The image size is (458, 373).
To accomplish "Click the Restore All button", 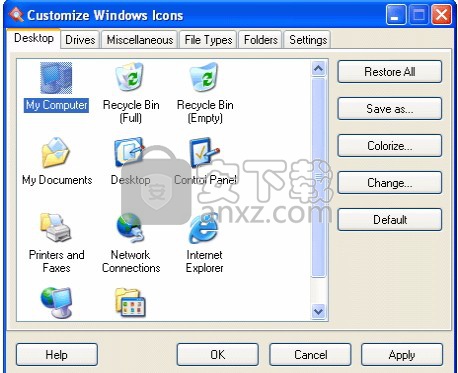I will pos(390,72).
